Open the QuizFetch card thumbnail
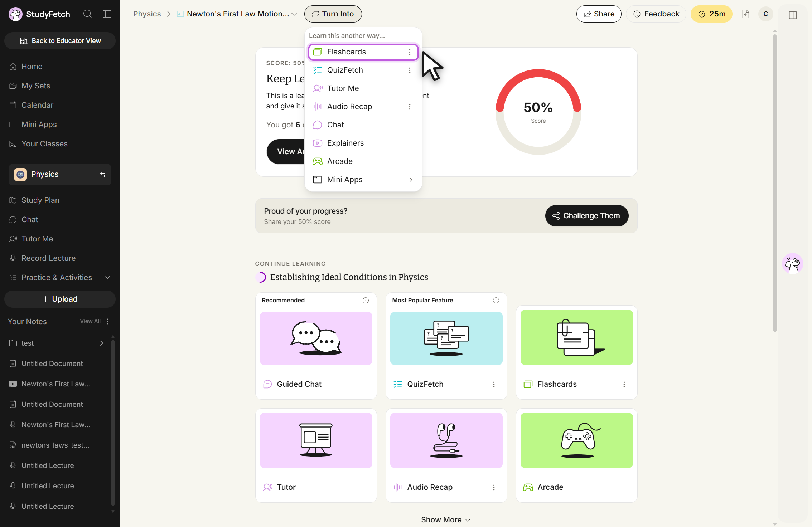Image resolution: width=812 pixels, height=527 pixels. tap(446, 338)
